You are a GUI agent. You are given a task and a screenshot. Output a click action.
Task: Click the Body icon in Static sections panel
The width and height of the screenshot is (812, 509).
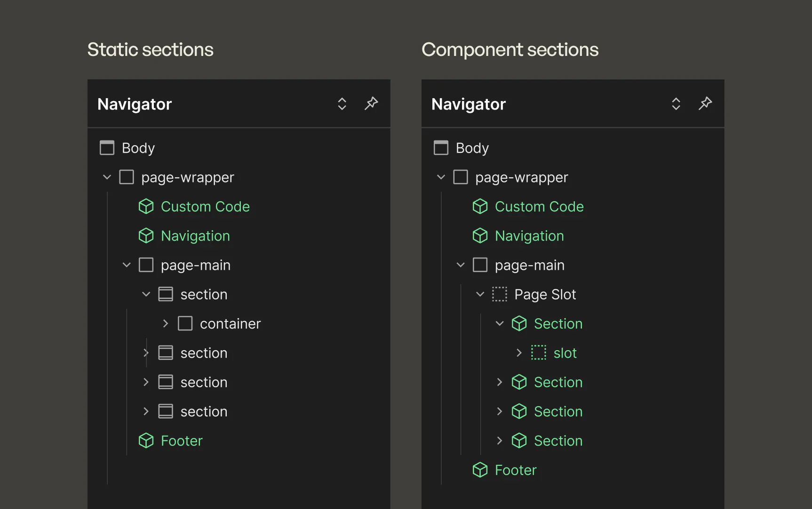pos(107,148)
